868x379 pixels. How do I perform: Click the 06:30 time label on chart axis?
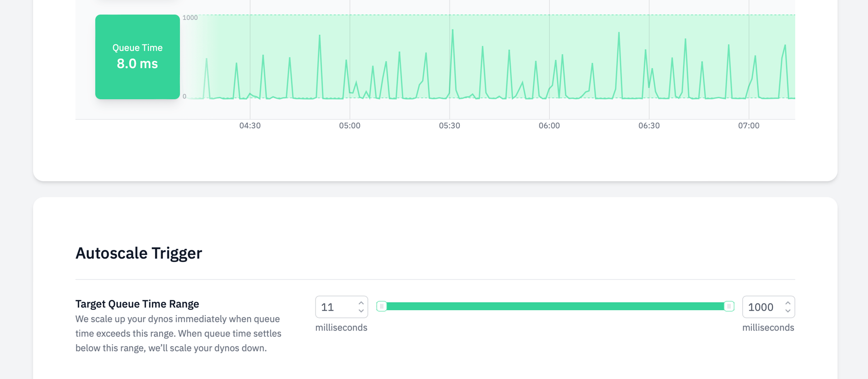click(649, 126)
